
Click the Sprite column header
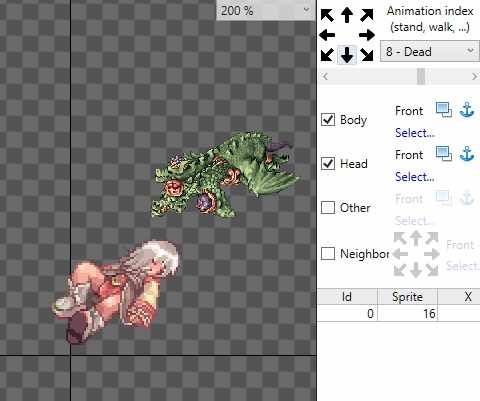click(x=407, y=296)
